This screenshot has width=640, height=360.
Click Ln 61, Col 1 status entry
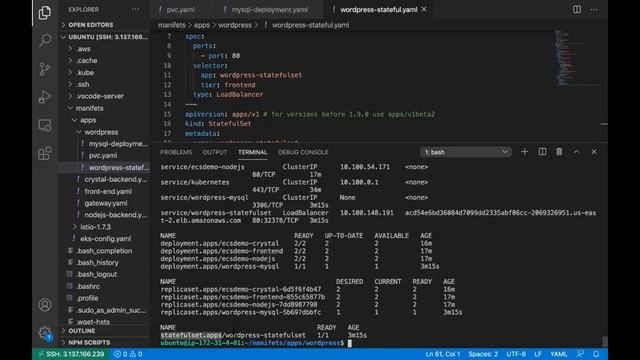(442, 354)
